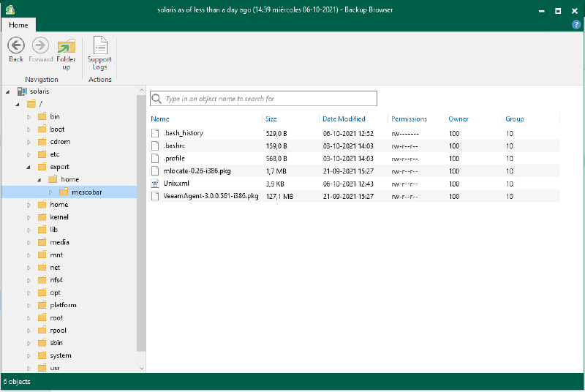Select the bin folder icon in tree
The height and width of the screenshot is (392, 585).
(42, 116)
